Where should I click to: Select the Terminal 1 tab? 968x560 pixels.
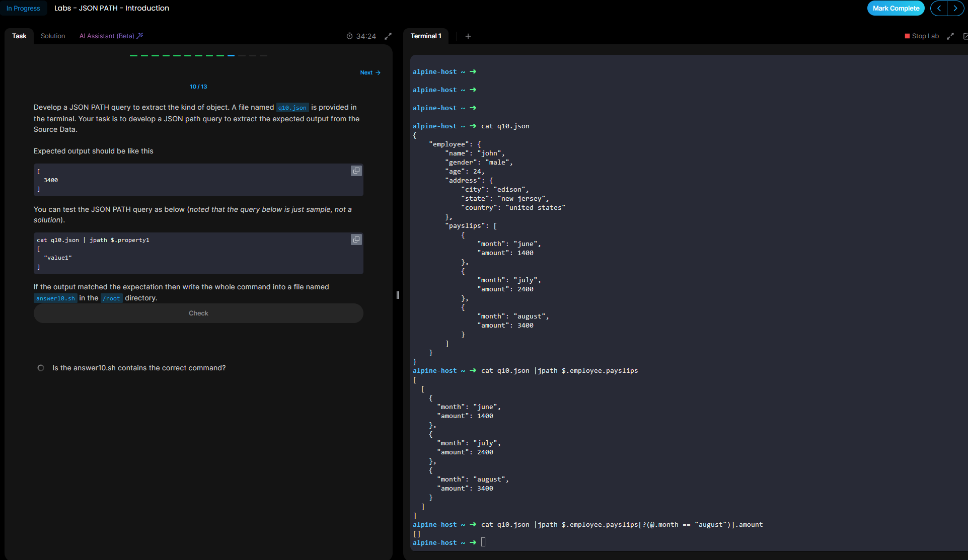(426, 36)
